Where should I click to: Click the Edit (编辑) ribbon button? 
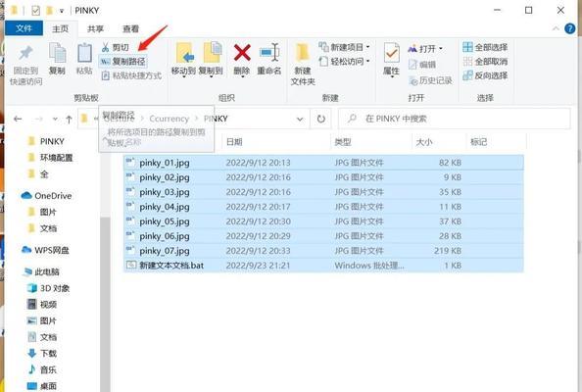422,65
